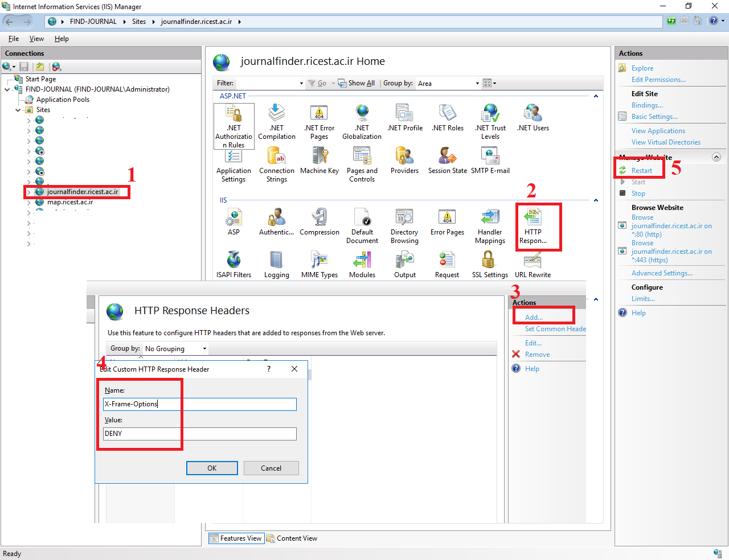
Task: Open the MIME Types feature icon
Action: 320,261
